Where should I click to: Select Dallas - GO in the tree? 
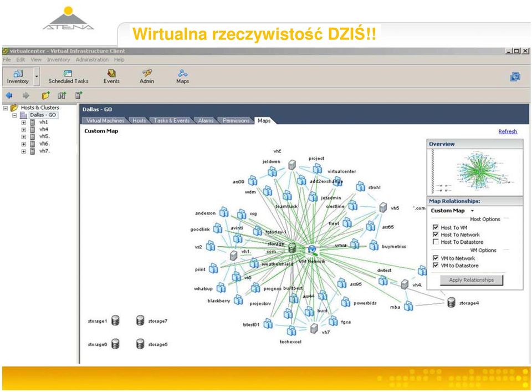pos(43,115)
